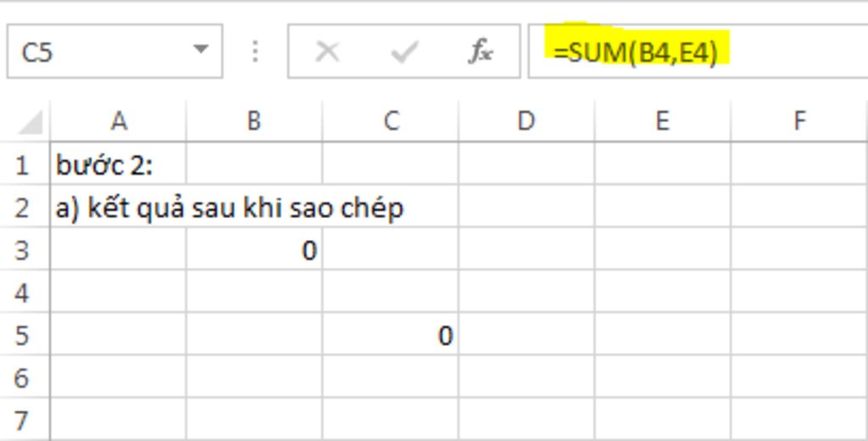The width and height of the screenshot is (868, 441).
Task: Select column D header
Action: pos(526,121)
